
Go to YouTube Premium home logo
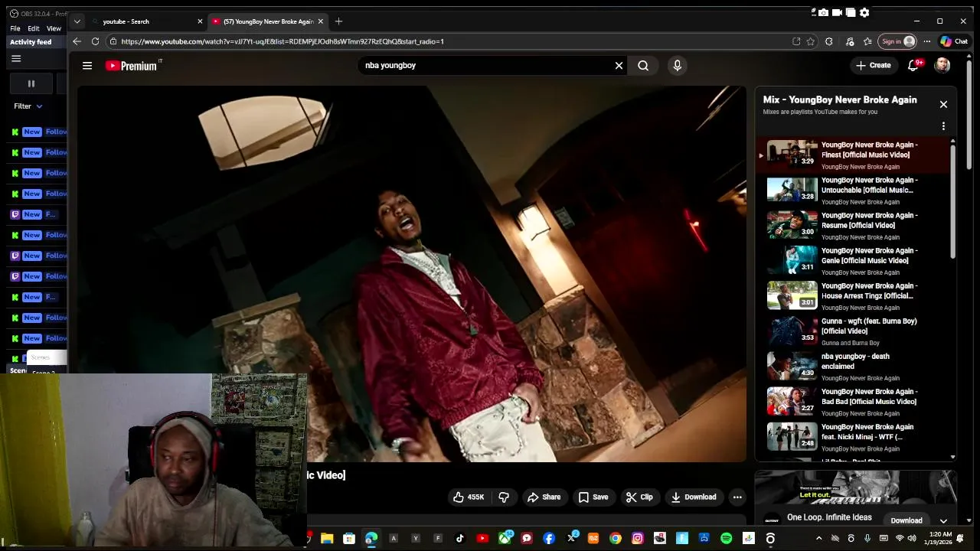tap(132, 66)
